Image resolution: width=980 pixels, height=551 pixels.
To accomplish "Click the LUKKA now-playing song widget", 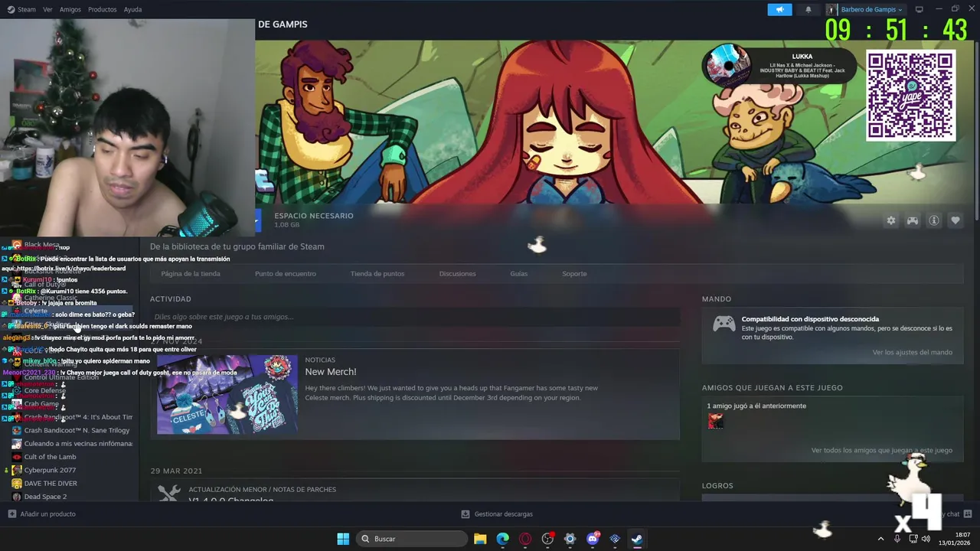I will tap(779, 66).
